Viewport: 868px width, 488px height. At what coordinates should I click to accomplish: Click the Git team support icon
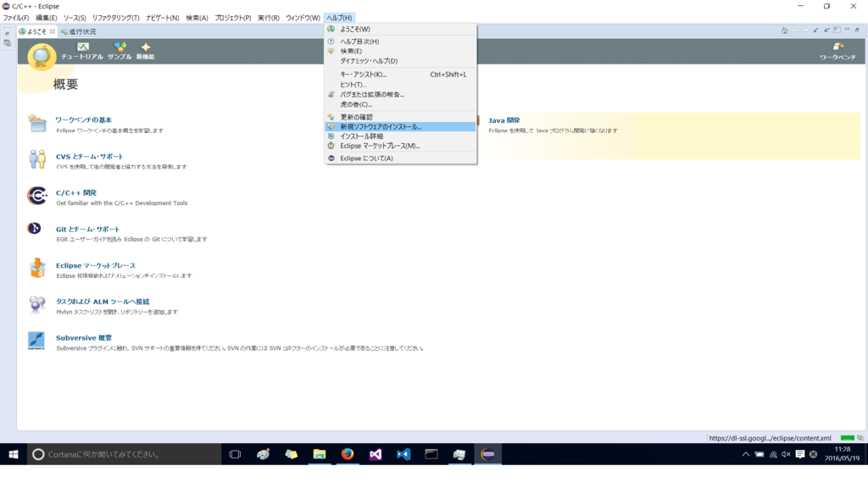click(34, 229)
